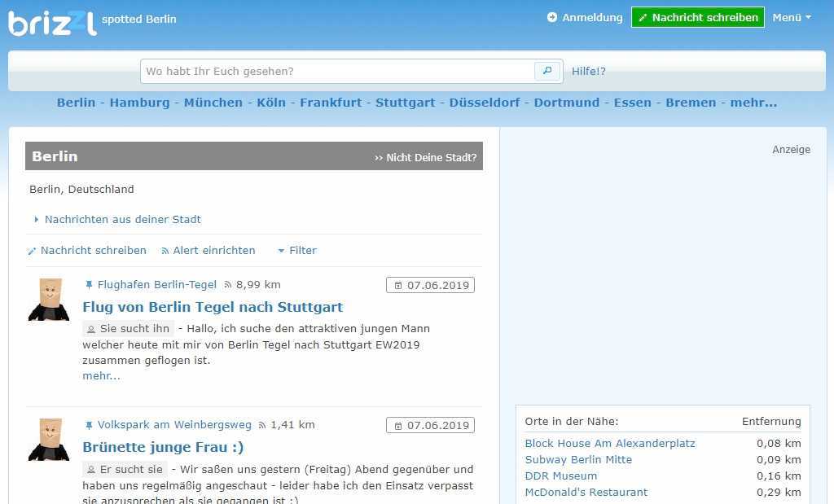
Task: Select the Düsseldorf city link
Action: point(485,103)
